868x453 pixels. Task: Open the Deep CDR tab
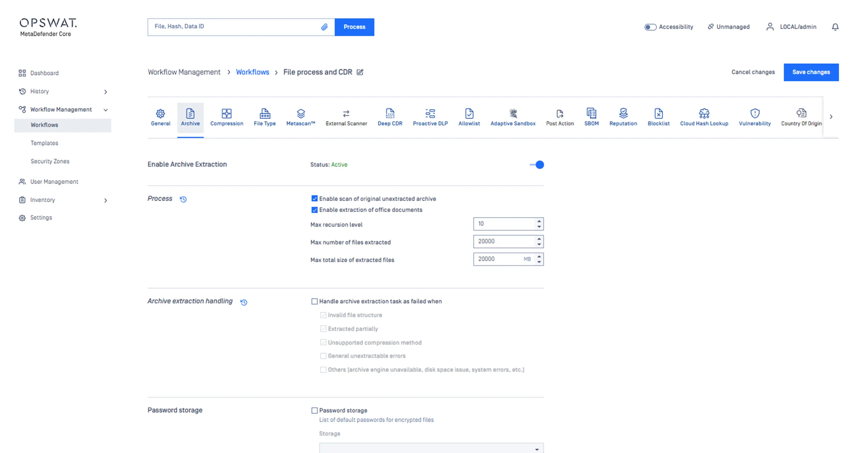(x=390, y=117)
